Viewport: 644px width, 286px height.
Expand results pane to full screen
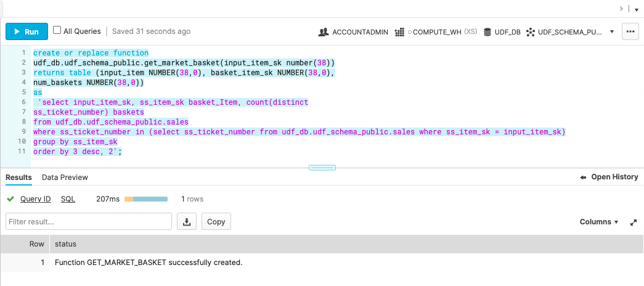pyautogui.click(x=633, y=222)
